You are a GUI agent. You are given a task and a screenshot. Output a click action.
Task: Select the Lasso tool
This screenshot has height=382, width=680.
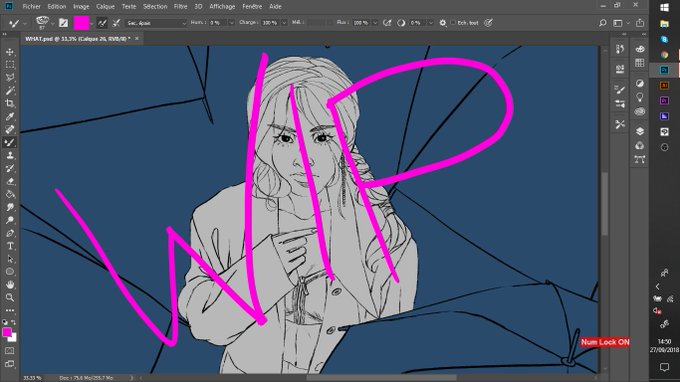[10, 78]
